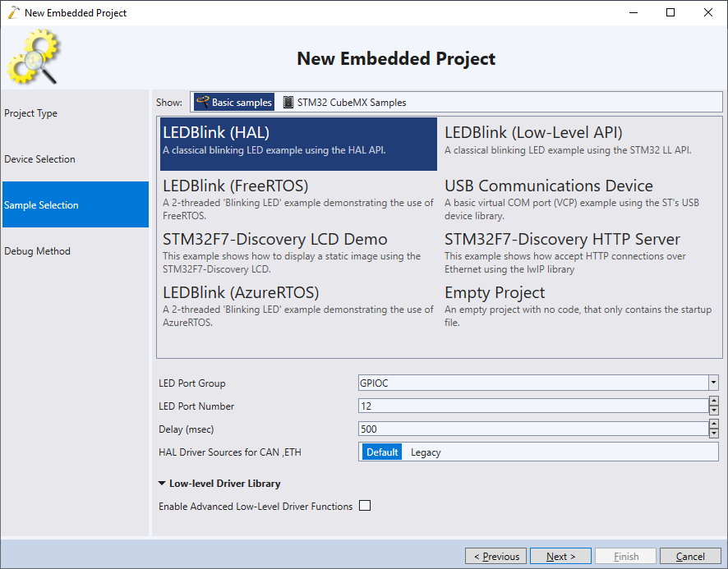Click the Cancel button
The width and height of the screenshot is (728, 569).
point(690,556)
